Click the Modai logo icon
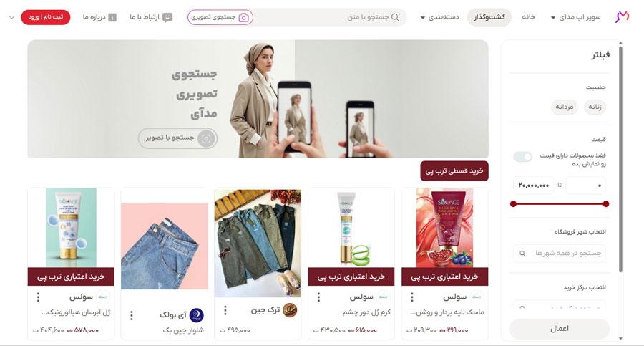Image resolution: width=644 pixels, height=346 pixels. (x=622, y=17)
